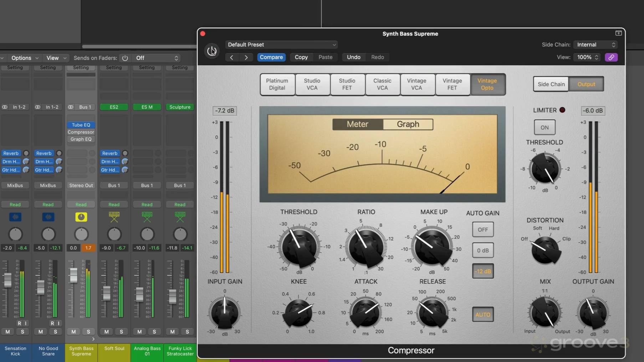Image resolution: width=644 pixels, height=362 pixels.
Task: Toggle Sends on Faders power icon
Action: [125, 58]
